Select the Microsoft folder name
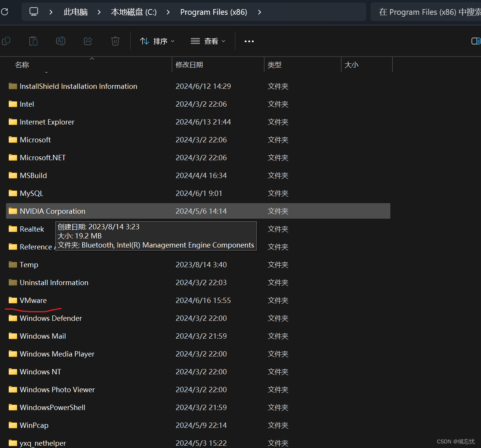This screenshot has height=448, width=481. click(35, 140)
